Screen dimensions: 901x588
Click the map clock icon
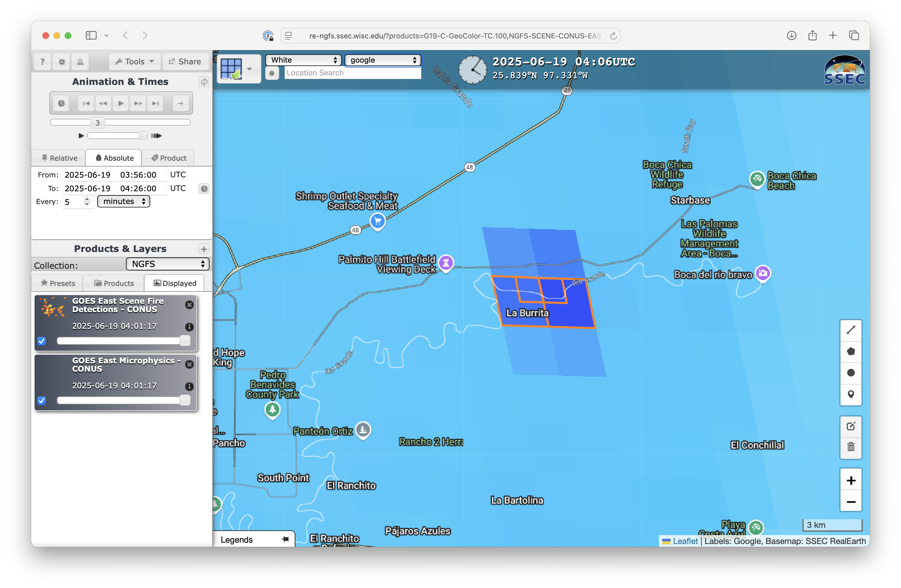click(x=473, y=70)
